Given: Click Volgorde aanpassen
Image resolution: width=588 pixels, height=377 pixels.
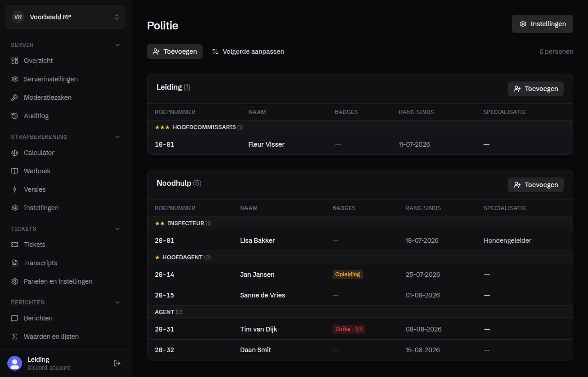Looking at the screenshot, I should click(x=248, y=51).
